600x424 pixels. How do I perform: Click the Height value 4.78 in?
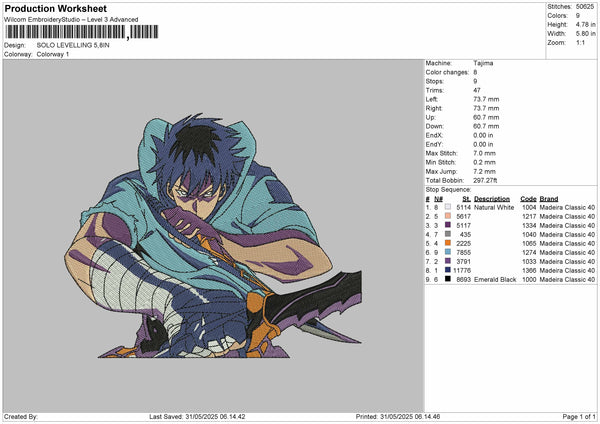pyautogui.click(x=585, y=24)
